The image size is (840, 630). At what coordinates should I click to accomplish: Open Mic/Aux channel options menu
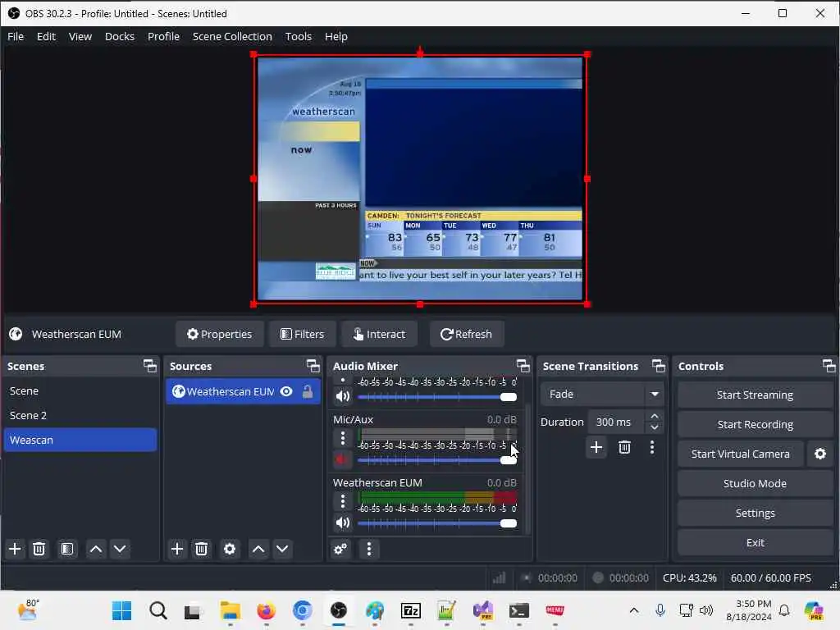tap(343, 438)
